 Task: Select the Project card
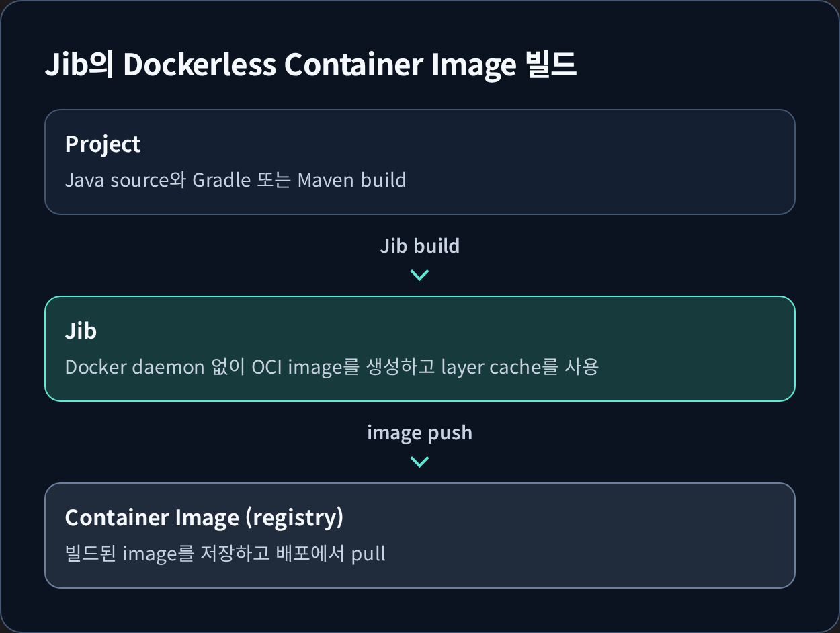pyautogui.click(x=420, y=162)
